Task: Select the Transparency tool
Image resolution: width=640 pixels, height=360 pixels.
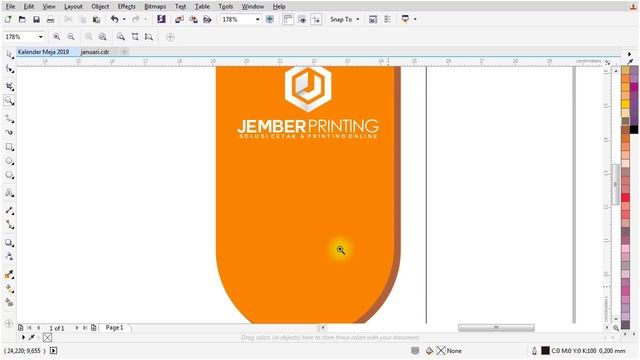Action: 9,256
